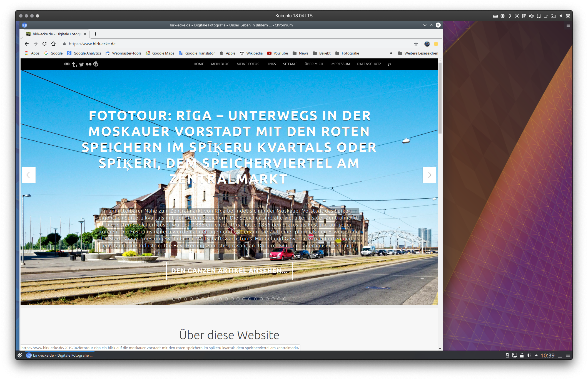588x380 pixels.
Task: Click the taskbar volume speaker icon
Action: tap(529, 355)
